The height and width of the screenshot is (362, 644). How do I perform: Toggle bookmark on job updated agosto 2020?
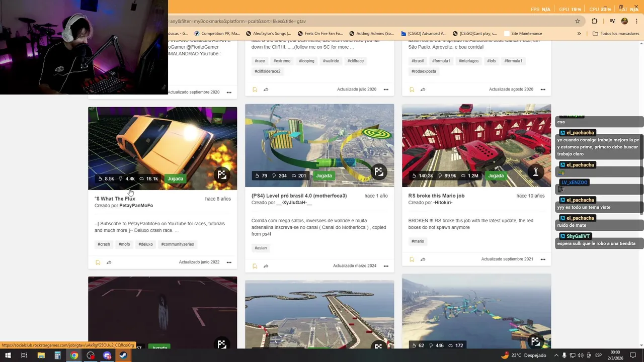[412, 89]
